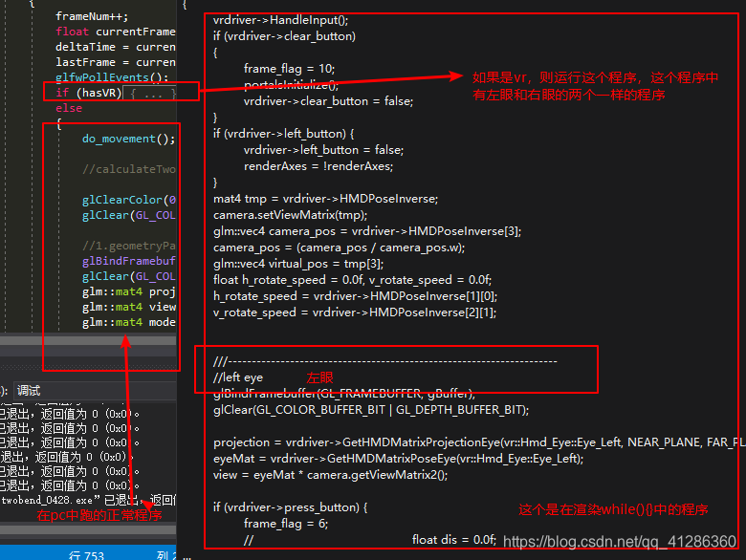Click the output panel horizontal scrollbar
The image size is (746, 560).
click(88, 529)
